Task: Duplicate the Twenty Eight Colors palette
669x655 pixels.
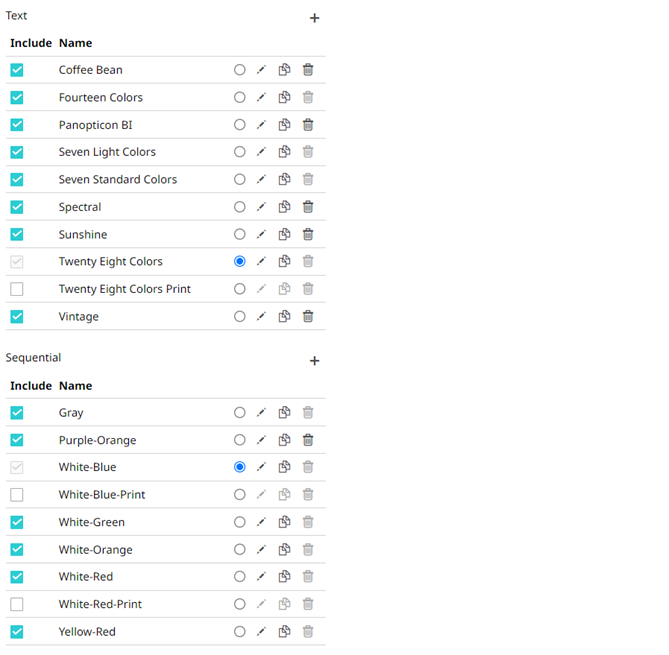Action: (285, 261)
